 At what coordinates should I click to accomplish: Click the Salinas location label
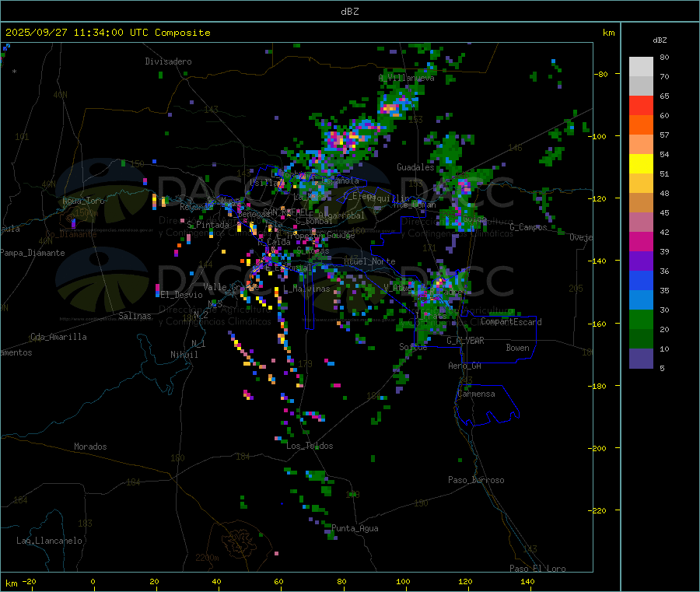135,316
